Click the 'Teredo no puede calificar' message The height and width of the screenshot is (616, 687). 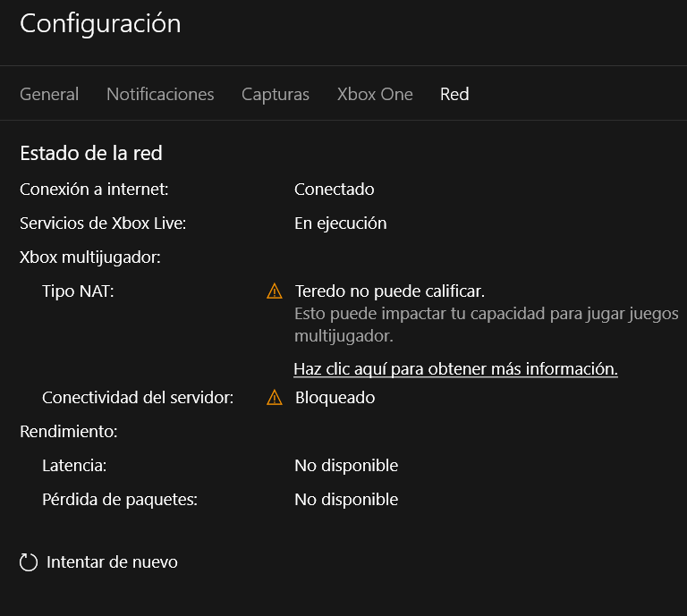click(390, 291)
